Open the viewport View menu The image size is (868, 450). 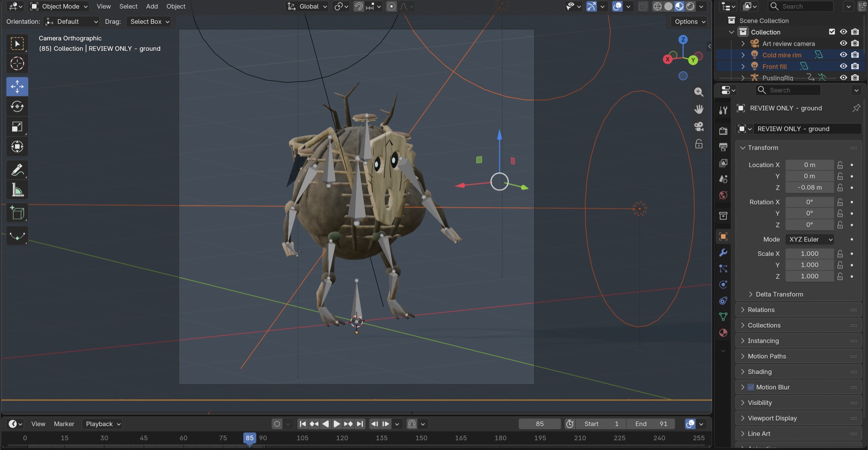coord(104,7)
